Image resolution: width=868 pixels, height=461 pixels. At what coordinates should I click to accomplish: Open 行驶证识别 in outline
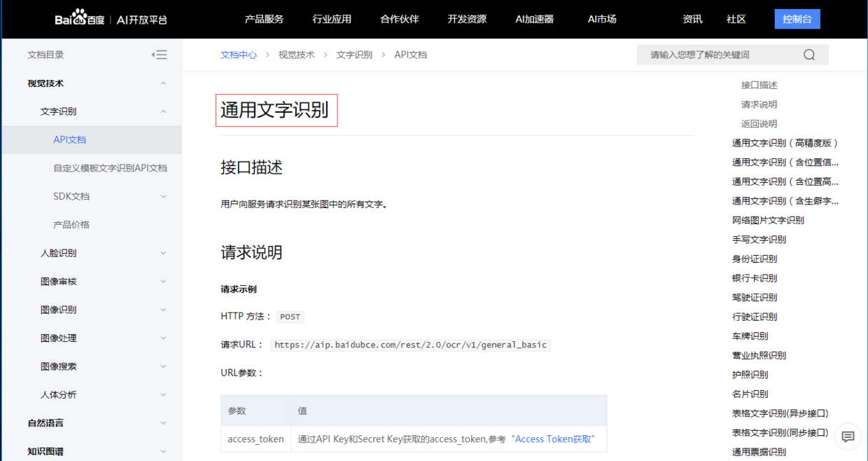(755, 317)
